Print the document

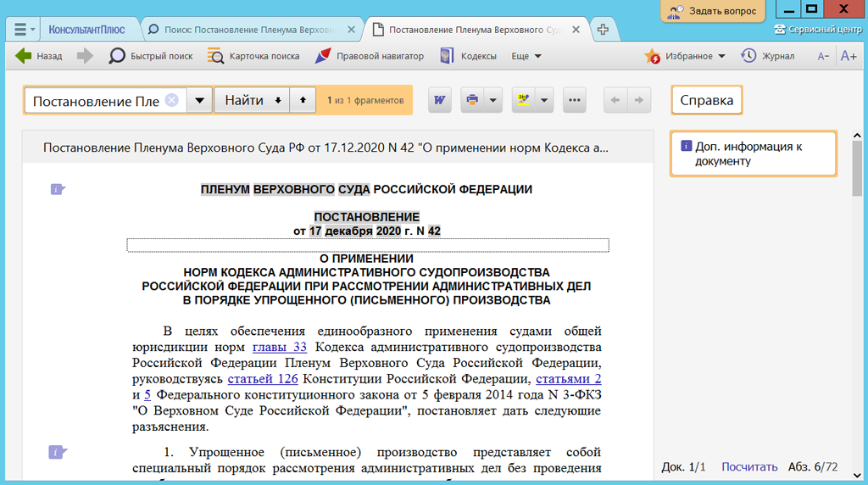(472, 100)
